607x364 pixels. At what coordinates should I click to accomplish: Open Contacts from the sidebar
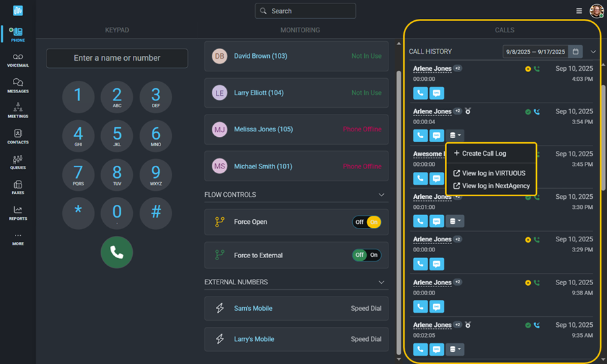click(18, 137)
